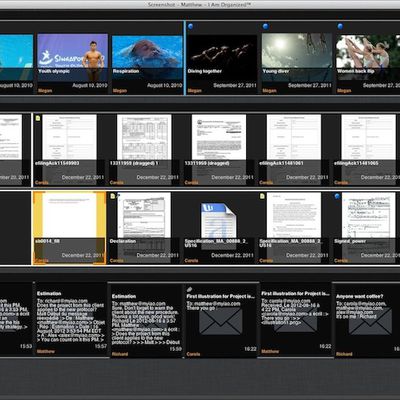400x400 pixels.
Task: Select the efilingAck11481065 document
Action: point(368,150)
